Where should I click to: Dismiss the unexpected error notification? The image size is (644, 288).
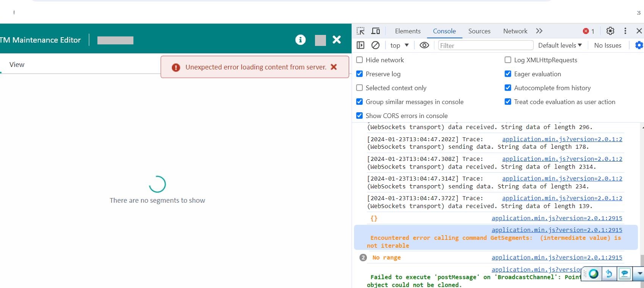334,67
